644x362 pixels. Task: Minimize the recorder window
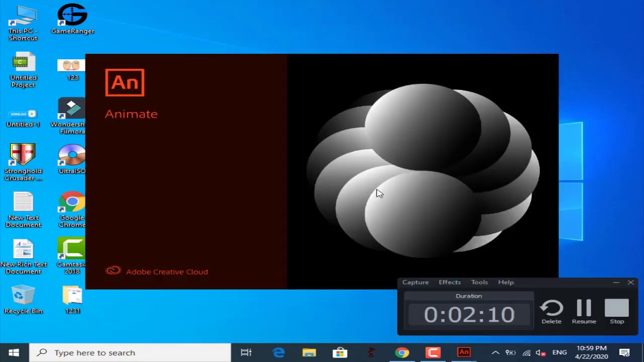[616, 283]
